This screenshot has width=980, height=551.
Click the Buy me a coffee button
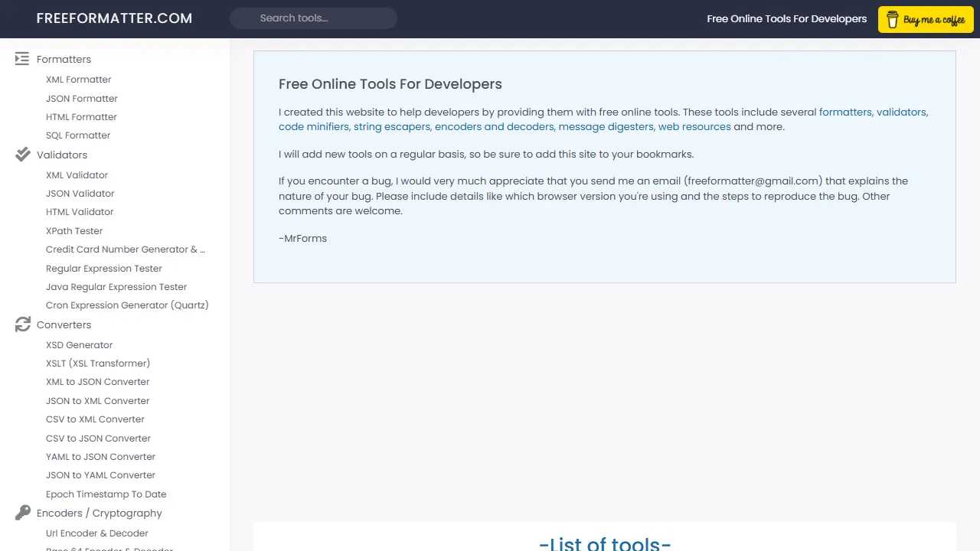tap(926, 19)
